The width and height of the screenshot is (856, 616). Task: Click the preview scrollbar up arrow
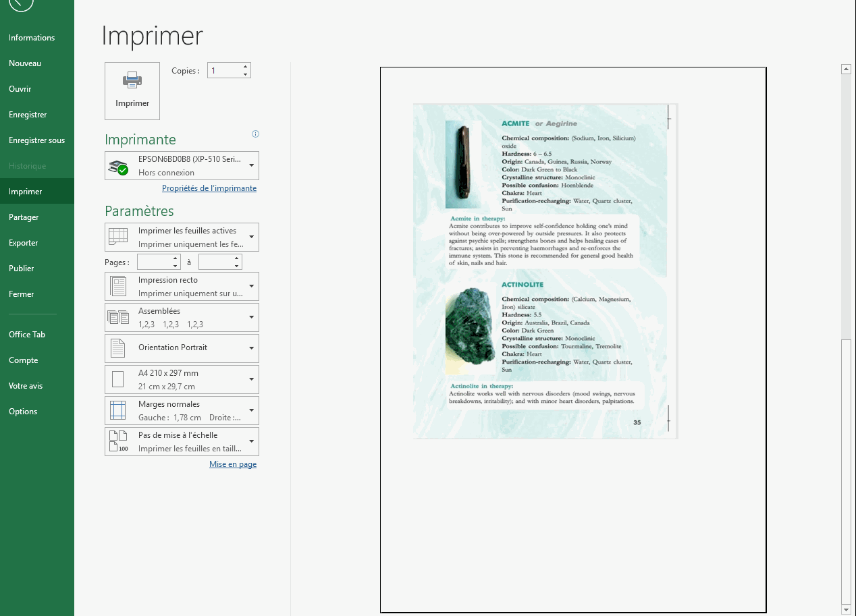tap(846, 69)
